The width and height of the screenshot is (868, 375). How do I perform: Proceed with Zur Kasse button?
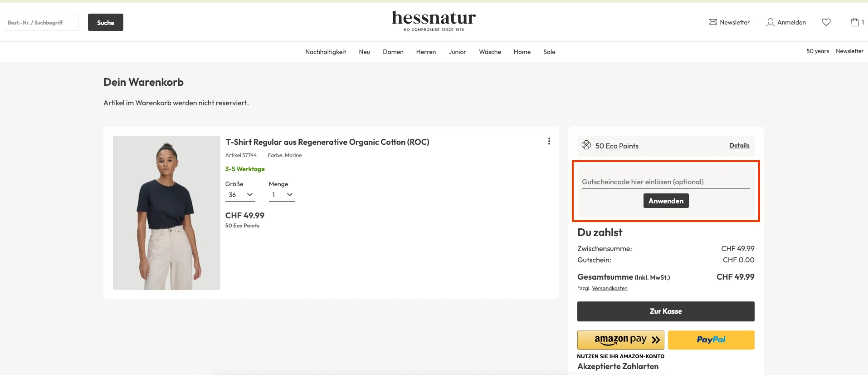point(666,311)
